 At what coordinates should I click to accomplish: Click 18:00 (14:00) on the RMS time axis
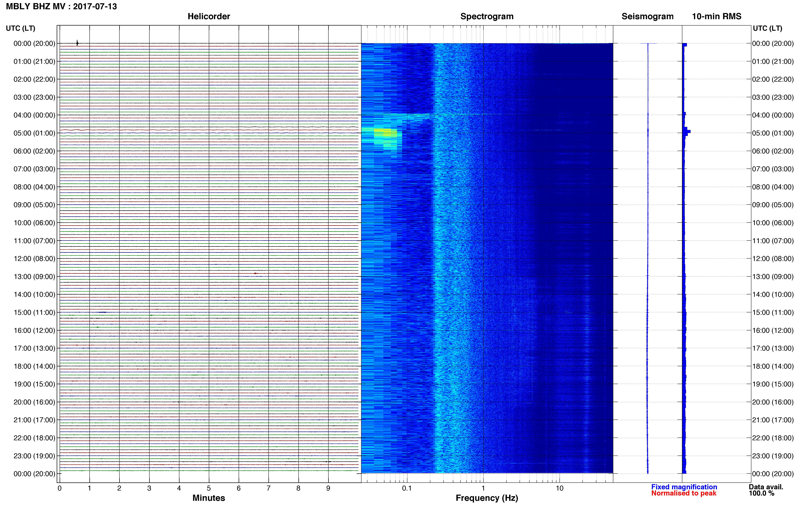point(773,366)
